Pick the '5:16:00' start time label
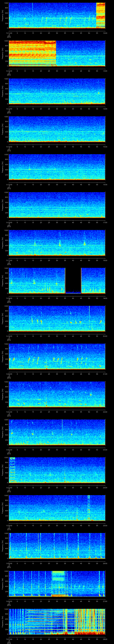This screenshot has height=644, width=114. click(x=9, y=222)
